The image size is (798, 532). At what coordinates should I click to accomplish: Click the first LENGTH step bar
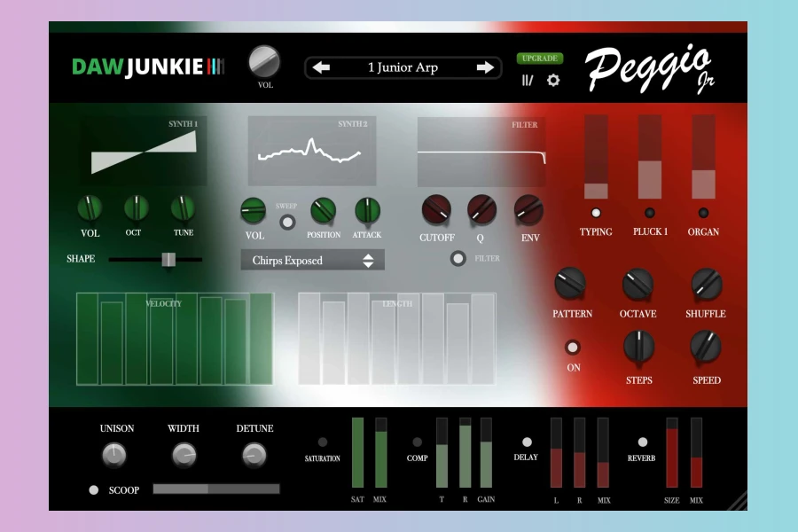click(x=309, y=339)
